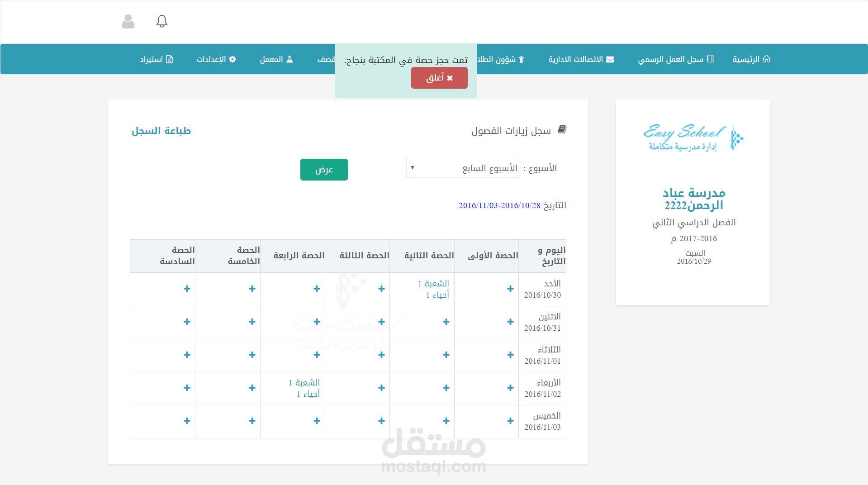
Task: Click the book icon beside سجل زيارات الفصول
Action: click(562, 130)
